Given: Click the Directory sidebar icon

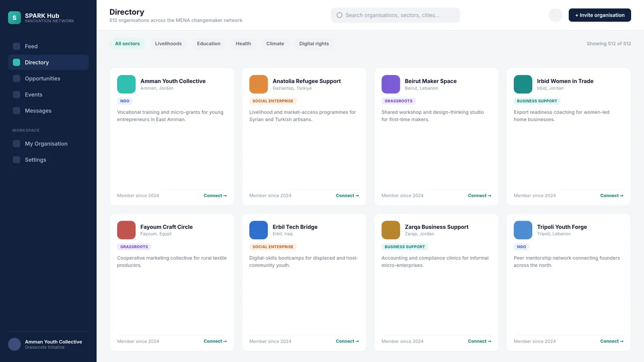Looking at the screenshot, I should (x=17, y=62).
